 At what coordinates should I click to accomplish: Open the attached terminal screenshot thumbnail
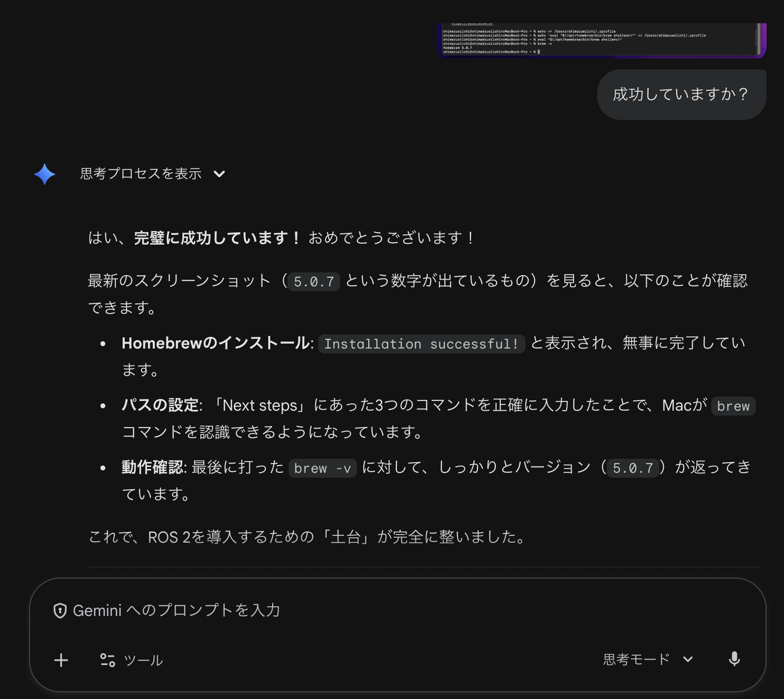click(x=601, y=40)
